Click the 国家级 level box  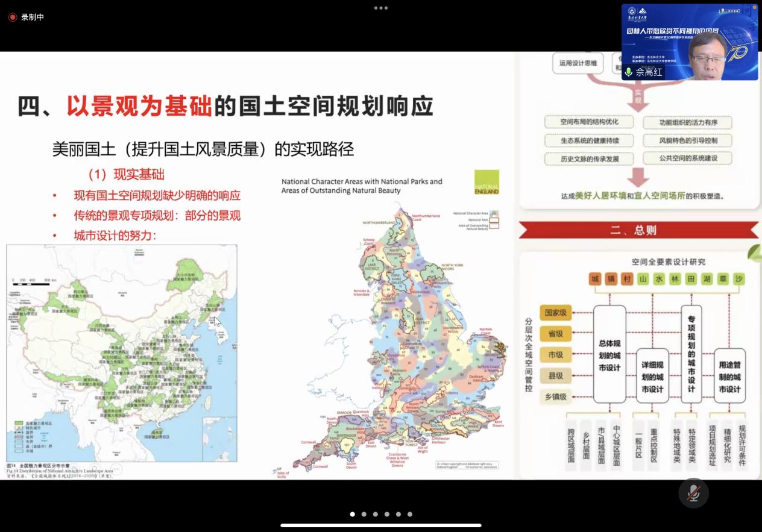[554, 313]
